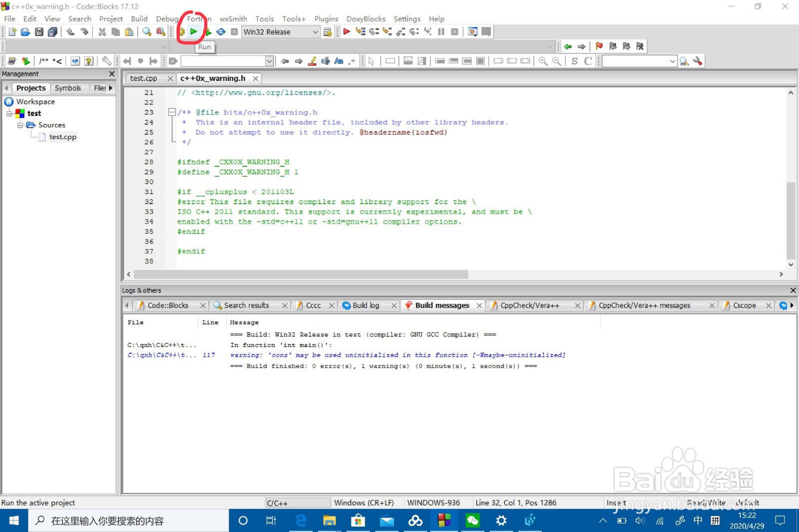Fold the comment block at line 23
This screenshot has width=799, height=532.
172,112
